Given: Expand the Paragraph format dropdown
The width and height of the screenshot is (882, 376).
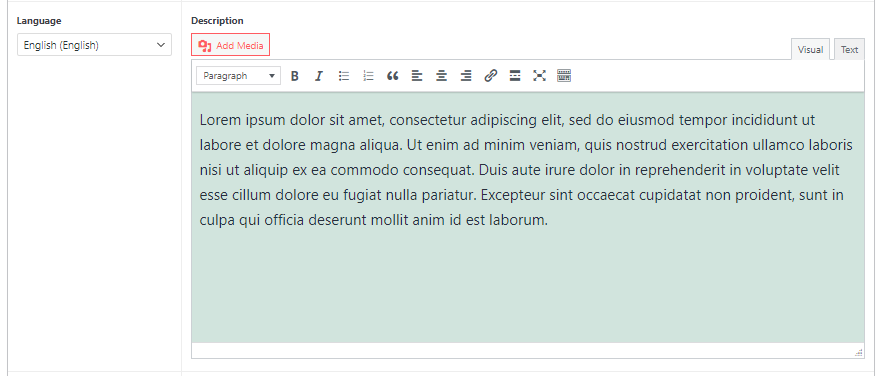Looking at the screenshot, I should click(238, 76).
